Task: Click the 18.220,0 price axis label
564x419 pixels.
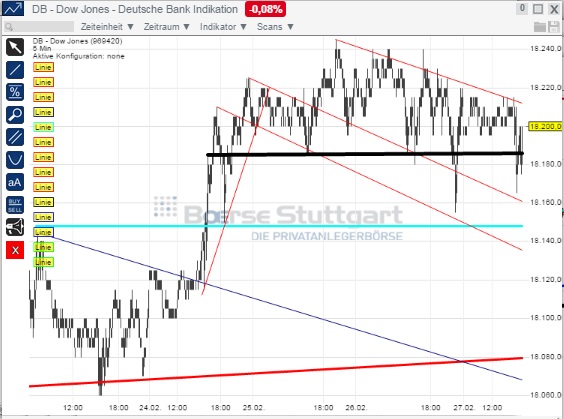Action: (x=545, y=87)
